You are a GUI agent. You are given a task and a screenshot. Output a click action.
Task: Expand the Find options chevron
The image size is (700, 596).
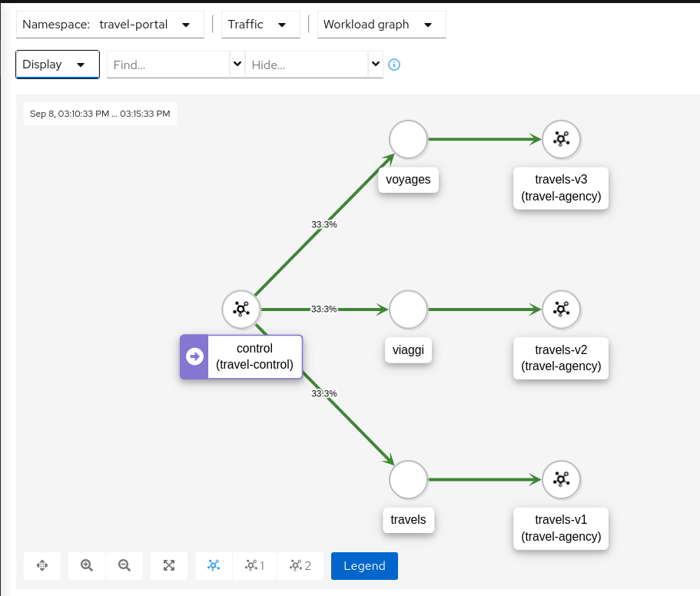click(236, 65)
